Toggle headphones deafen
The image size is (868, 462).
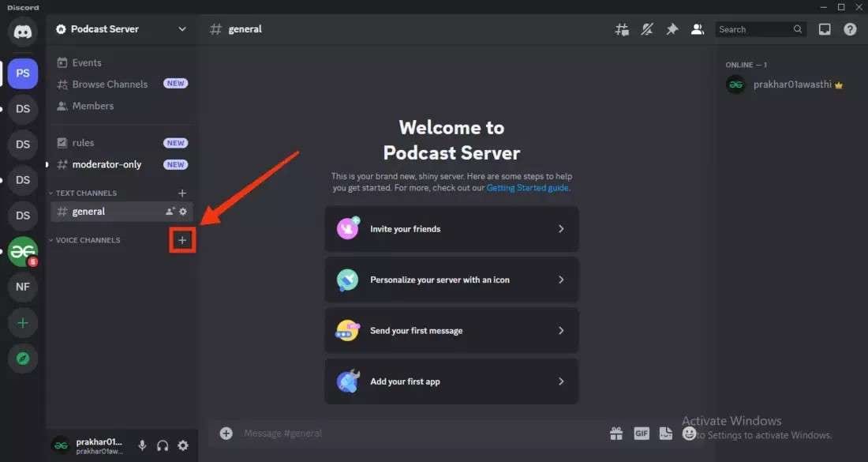pyautogui.click(x=163, y=445)
